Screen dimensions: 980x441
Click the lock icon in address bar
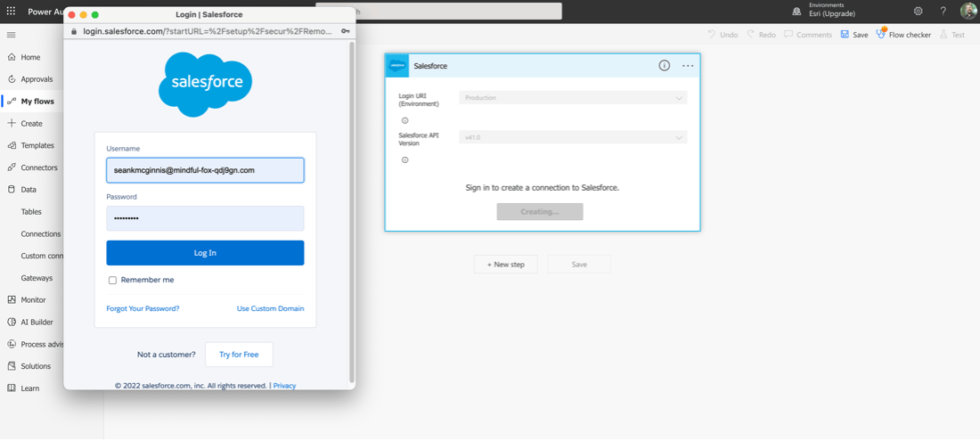pyautogui.click(x=74, y=30)
